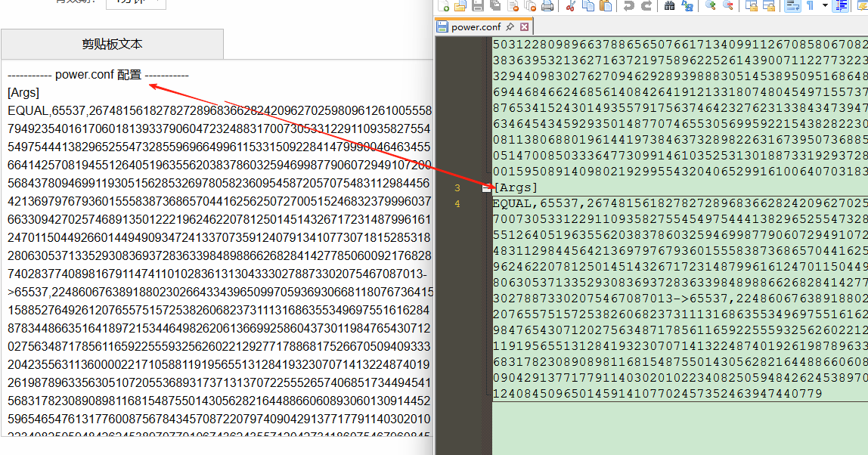Click the Cut scissors icon
The image size is (868, 455).
point(571,5)
